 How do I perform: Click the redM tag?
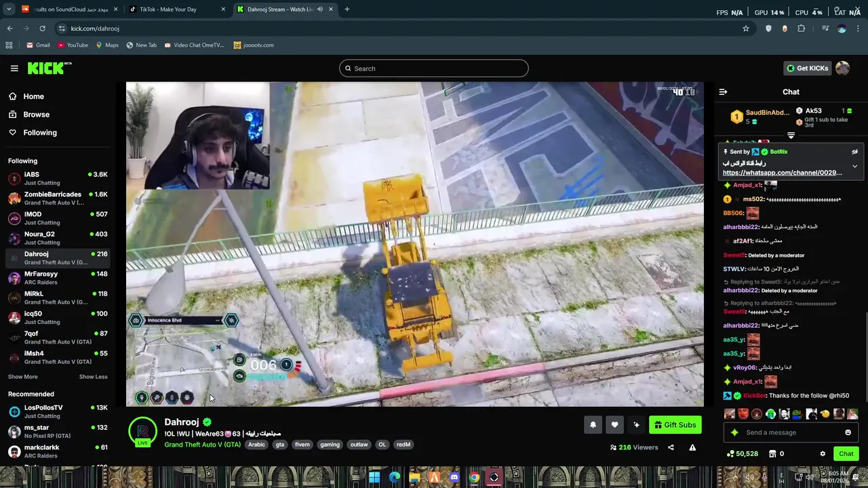(x=403, y=445)
